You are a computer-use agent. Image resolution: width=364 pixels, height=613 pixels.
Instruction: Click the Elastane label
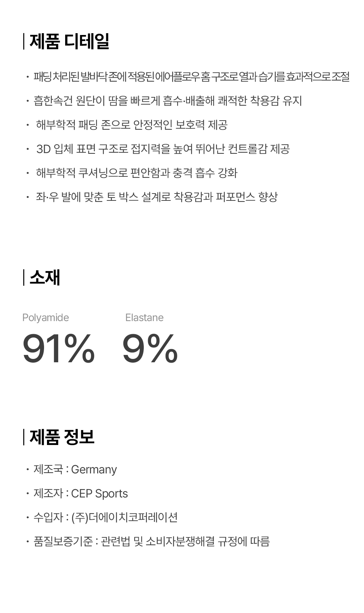pyautogui.click(x=144, y=317)
